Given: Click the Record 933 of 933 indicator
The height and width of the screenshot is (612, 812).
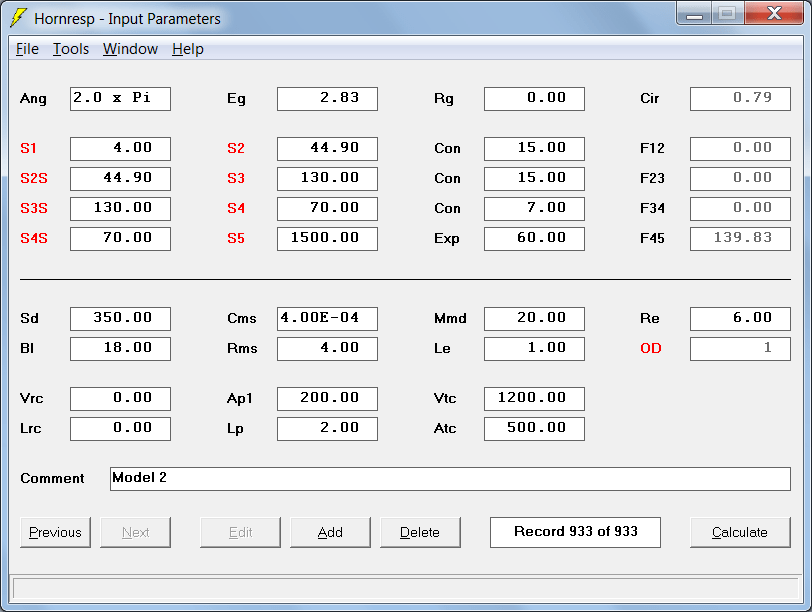Looking at the screenshot, I should pos(575,532).
